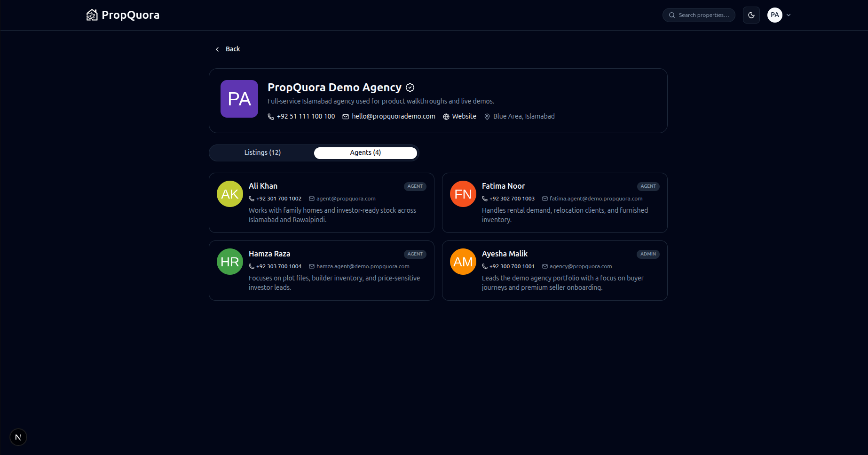Click AGENT badge on Fatima Noor card
This screenshot has width=868, height=455.
pos(648,186)
